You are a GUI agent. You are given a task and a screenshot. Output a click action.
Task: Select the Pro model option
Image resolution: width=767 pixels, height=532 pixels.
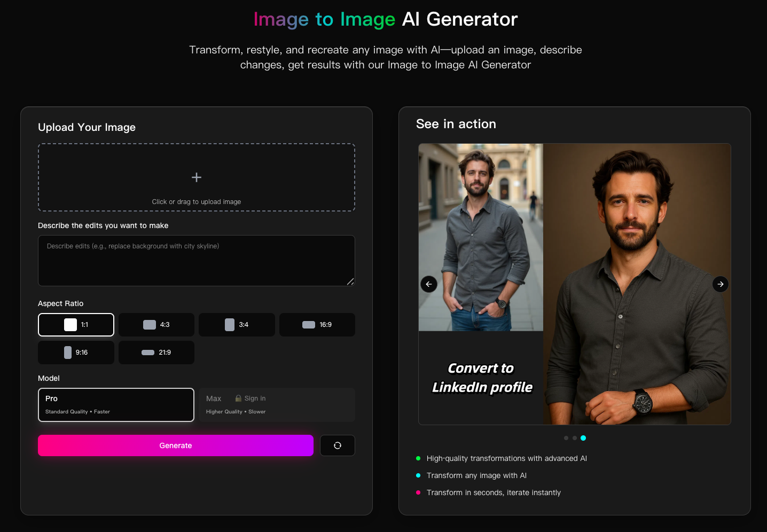tap(116, 405)
